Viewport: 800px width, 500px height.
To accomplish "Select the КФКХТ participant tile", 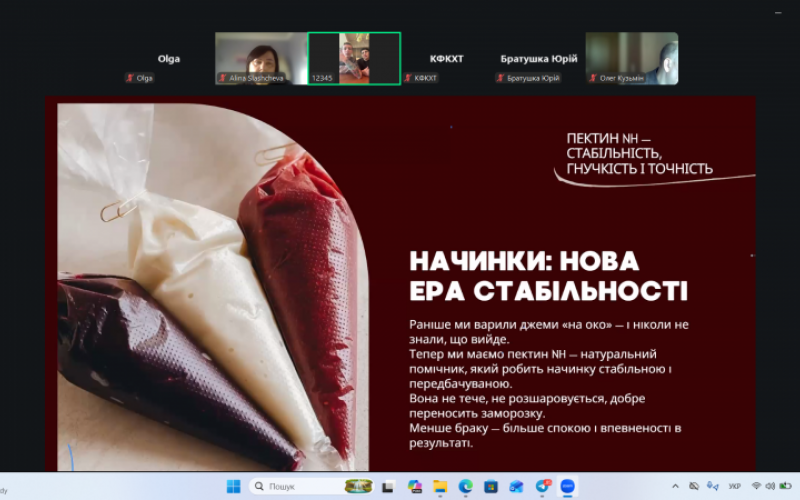I will coord(446,59).
